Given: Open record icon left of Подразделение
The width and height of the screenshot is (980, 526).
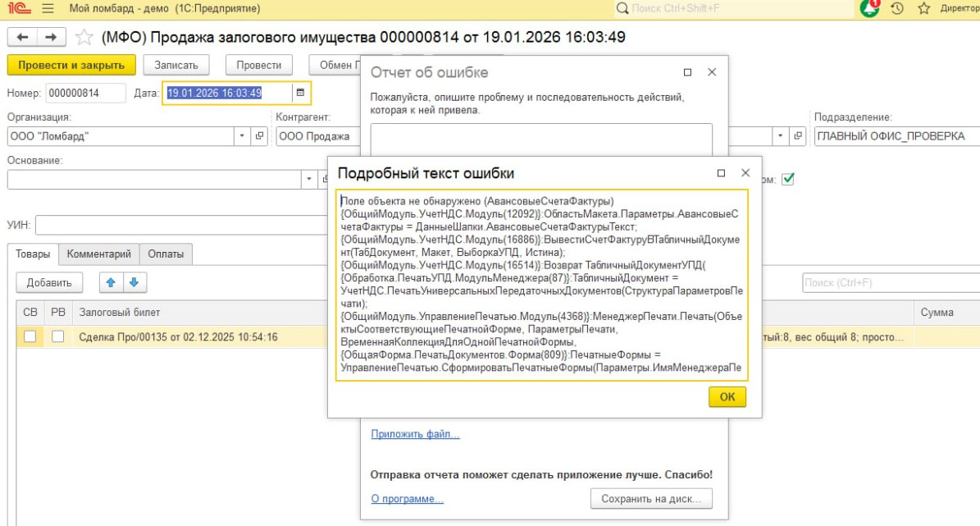Looking at the screenshot, I should click(x=797, y=135).
